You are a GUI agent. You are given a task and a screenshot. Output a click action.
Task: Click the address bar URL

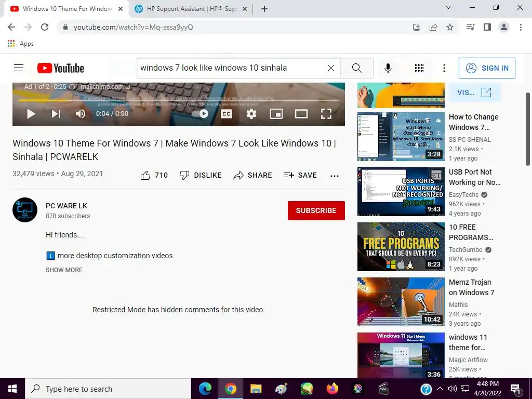(134, 27)
